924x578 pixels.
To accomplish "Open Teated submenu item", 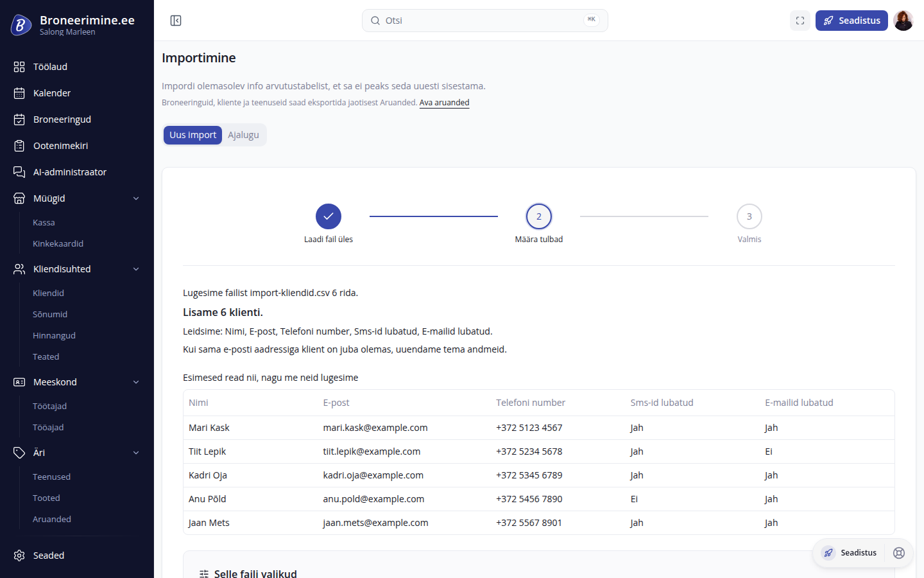I will [x=46, y=357].
